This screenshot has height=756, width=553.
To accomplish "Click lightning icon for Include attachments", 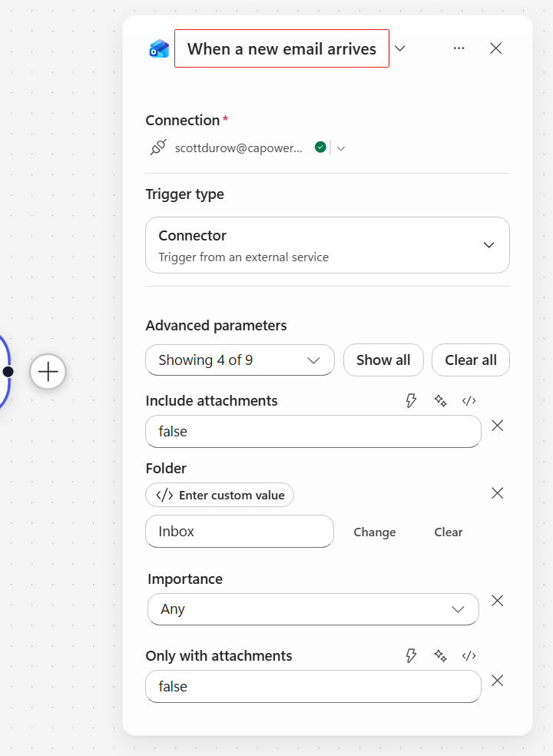I will pos(411,400).
